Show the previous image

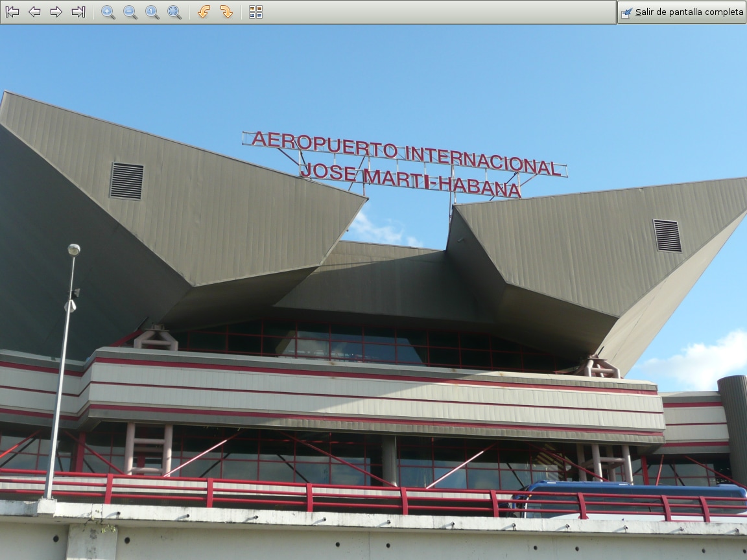click(34, 12)
